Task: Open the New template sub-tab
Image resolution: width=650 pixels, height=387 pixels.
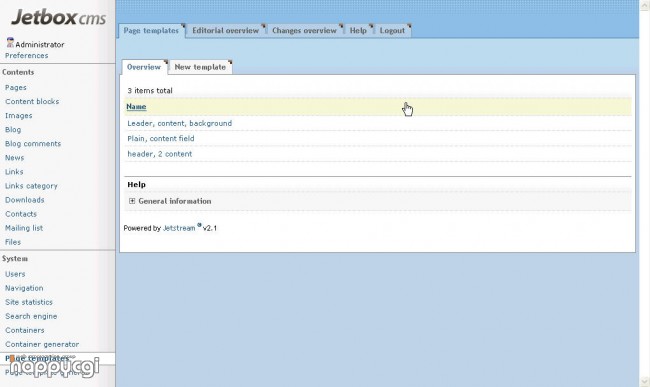Action: pyautogui.click(x=200, y=67)
